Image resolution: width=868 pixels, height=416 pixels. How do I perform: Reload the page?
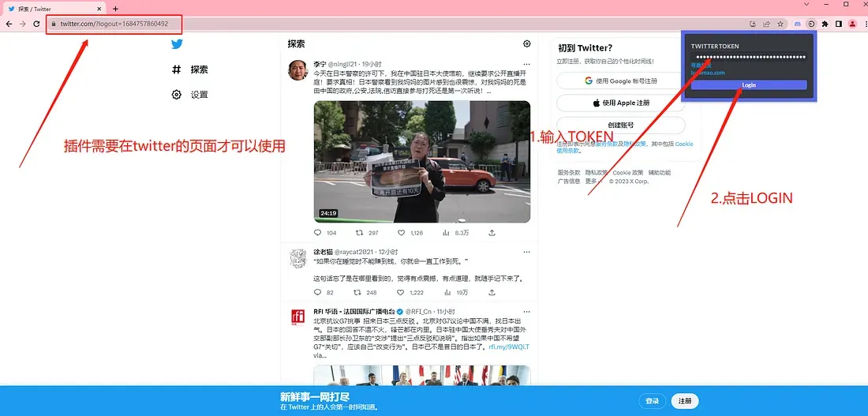pos(36,24)
